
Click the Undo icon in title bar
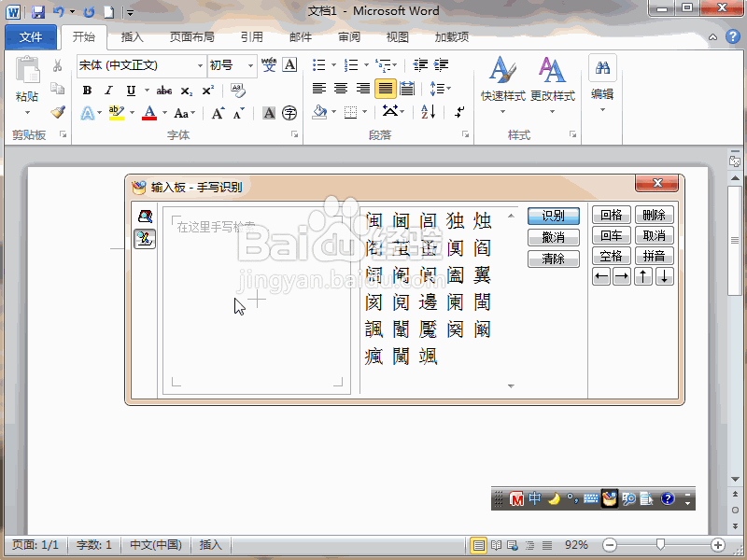pyautogui.click(x=59, y=11)
